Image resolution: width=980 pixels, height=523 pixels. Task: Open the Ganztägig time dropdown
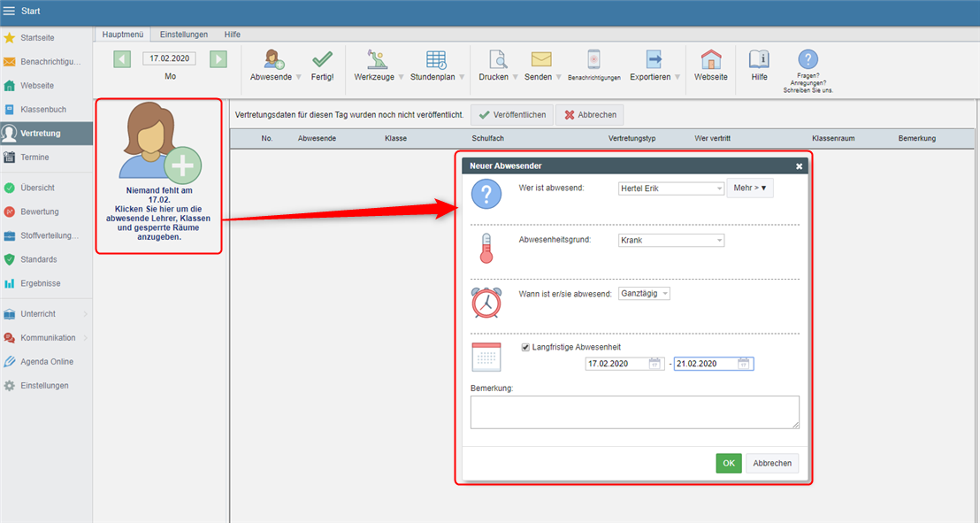point(644,294)
